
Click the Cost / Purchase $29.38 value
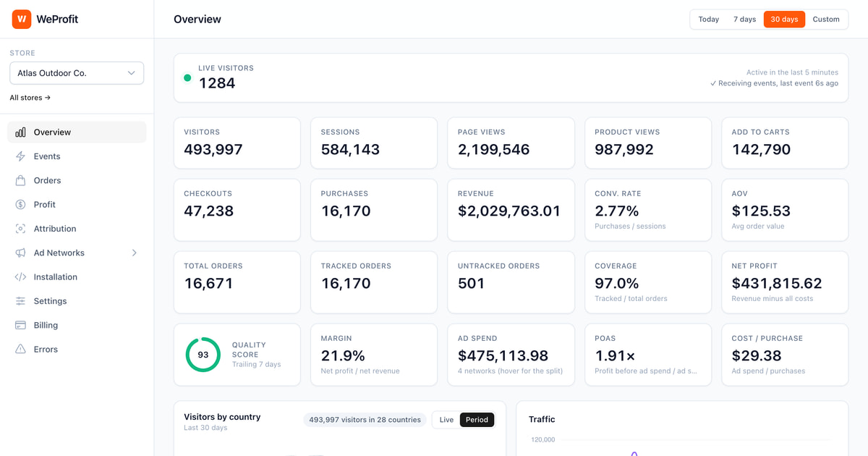(757, 356)
